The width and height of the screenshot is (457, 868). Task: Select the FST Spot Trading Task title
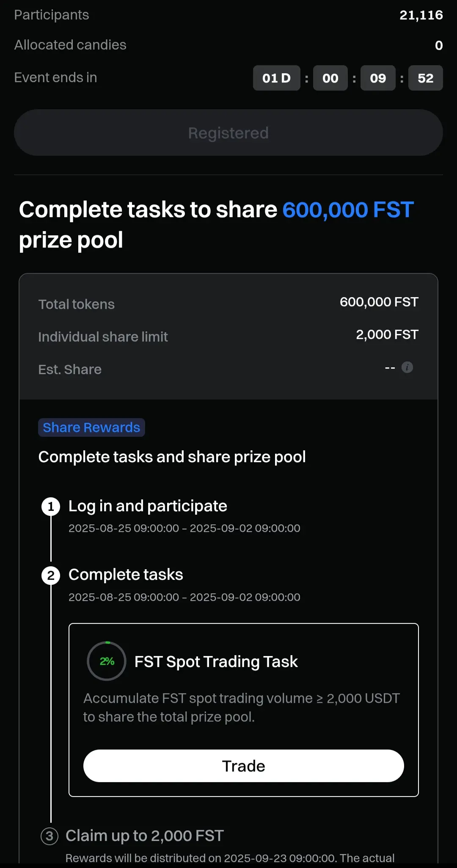tap(216, 661)
